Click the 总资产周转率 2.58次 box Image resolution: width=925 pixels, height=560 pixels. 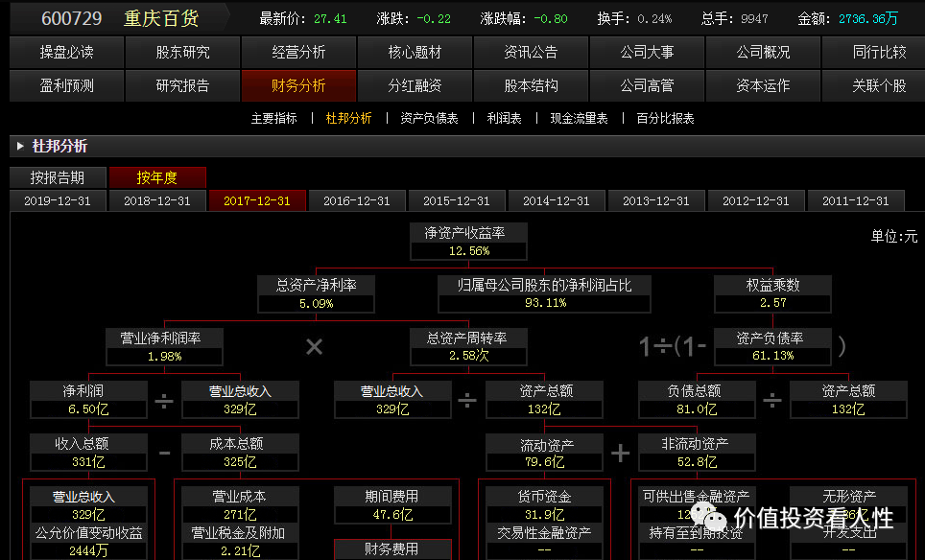[x=468, y=347]
